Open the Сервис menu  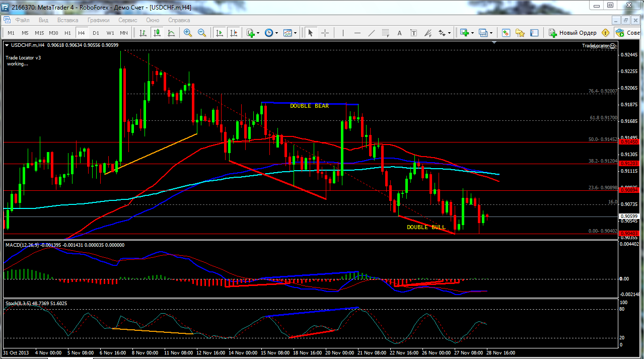pos(127,20)
